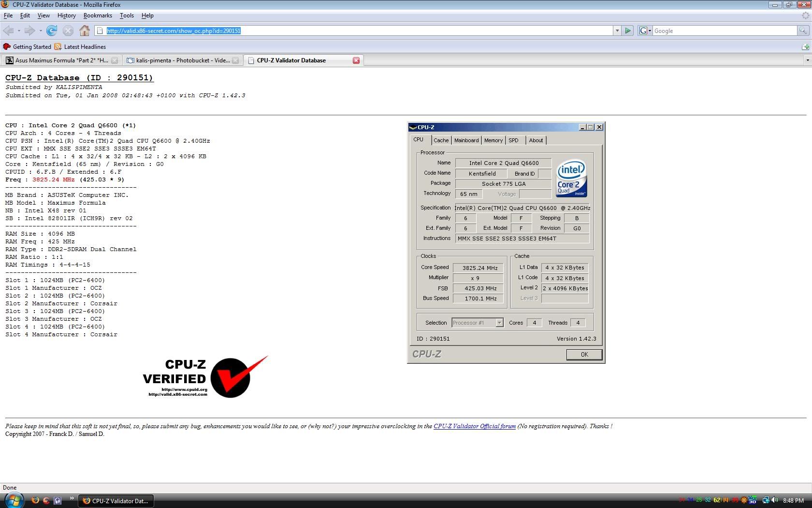Close the Asus Maximus Formula tab
Screen dimensions: 812x508
point(115,60)
